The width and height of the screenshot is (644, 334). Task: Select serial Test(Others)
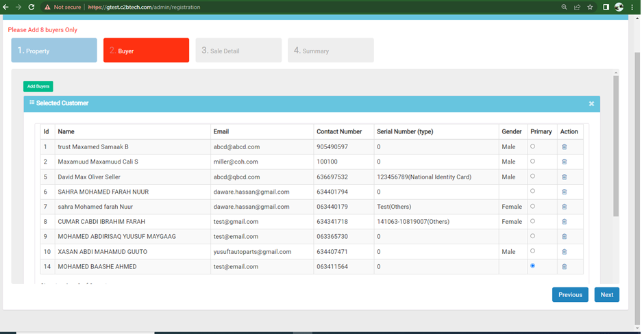point(394,207)
